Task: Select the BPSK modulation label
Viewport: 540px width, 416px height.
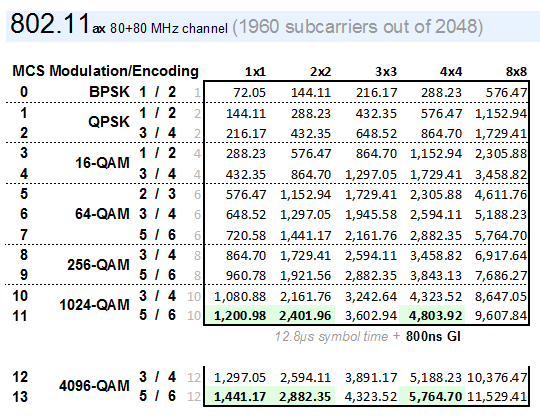Action: 109,92
